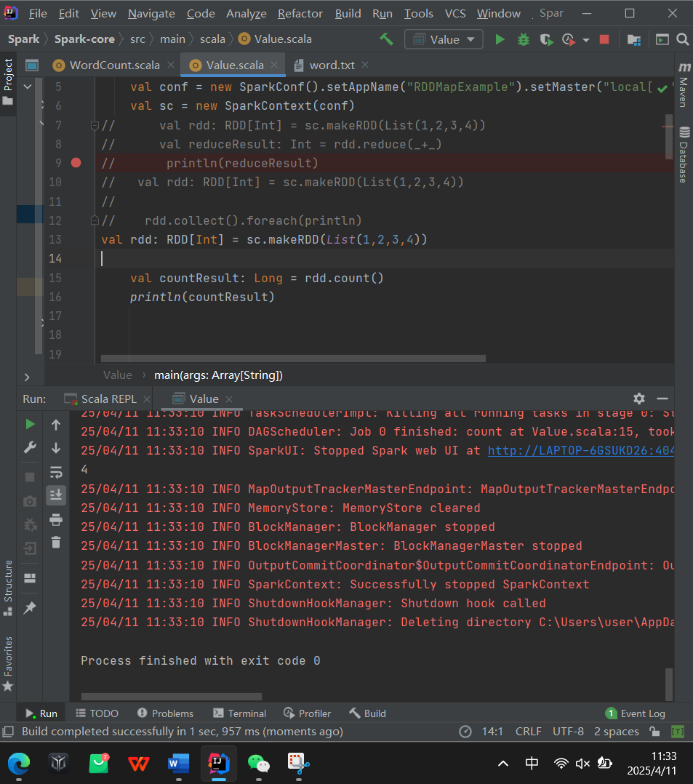
Task: Click the fold end marker at line 12
Action: (95, 220)
